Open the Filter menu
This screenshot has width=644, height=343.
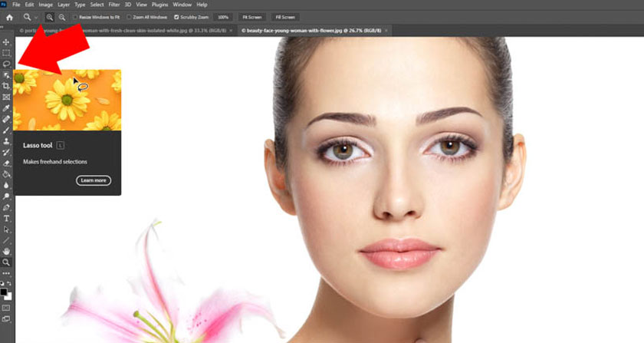[x=114, y=5]
